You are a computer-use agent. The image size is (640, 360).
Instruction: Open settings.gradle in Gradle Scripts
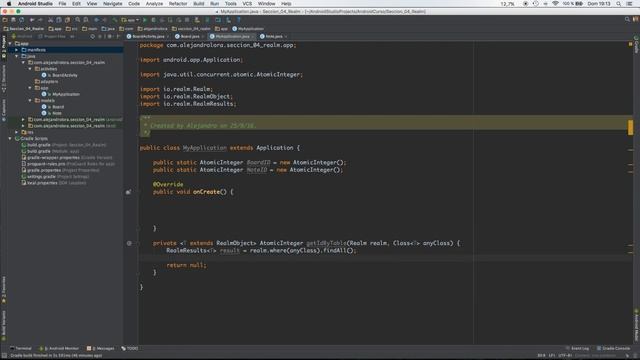coord(56,176)
